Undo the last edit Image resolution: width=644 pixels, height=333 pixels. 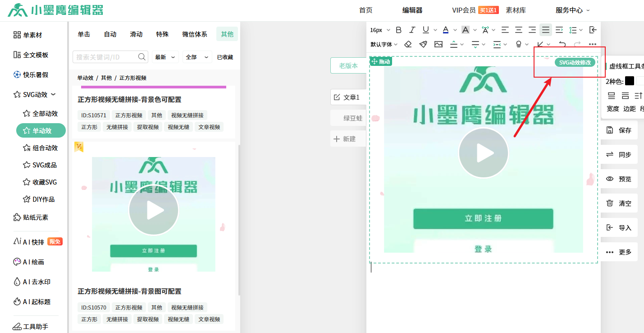click(x=562, y=44)
